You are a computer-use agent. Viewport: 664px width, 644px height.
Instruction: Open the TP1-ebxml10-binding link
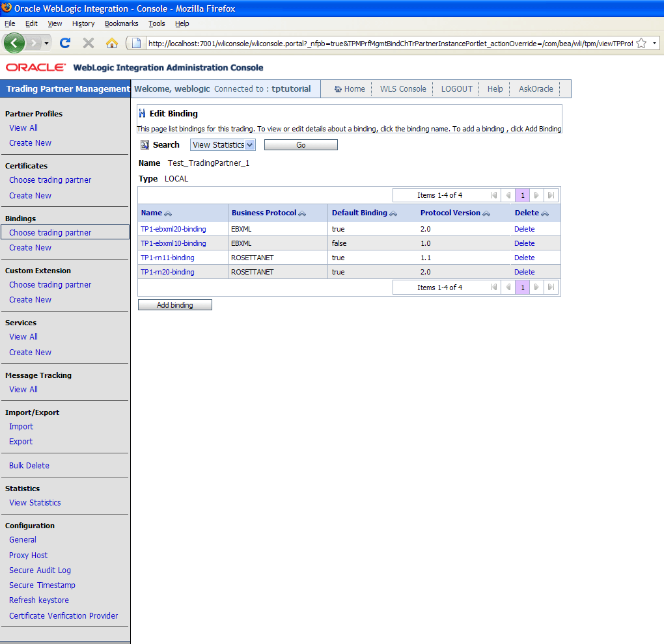[x=173, y=243]
